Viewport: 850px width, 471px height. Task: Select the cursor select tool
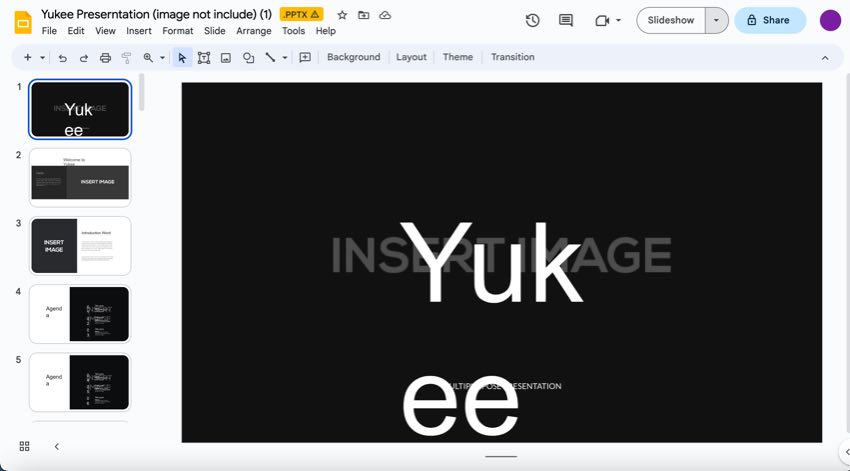(x=182, y=58)
